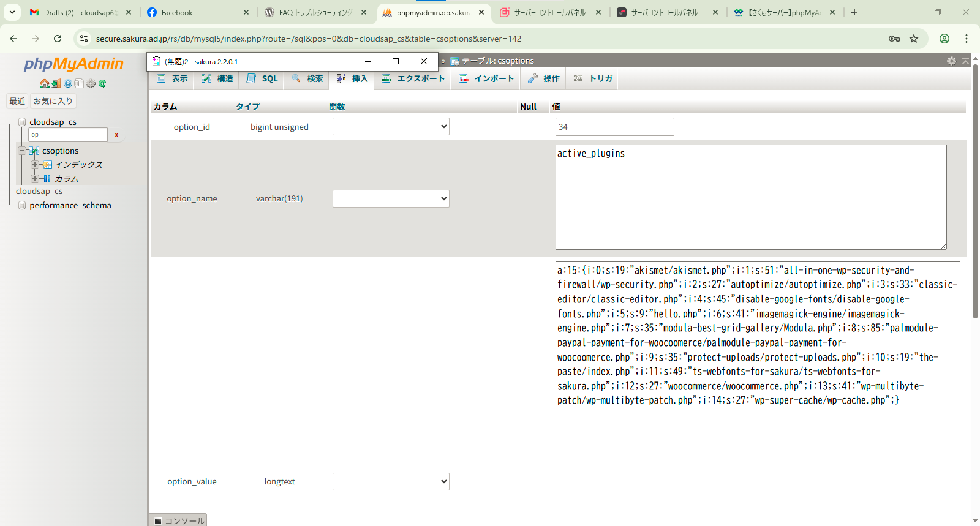
Task: Open function dropdown for option_name
Action: [391, 198]
